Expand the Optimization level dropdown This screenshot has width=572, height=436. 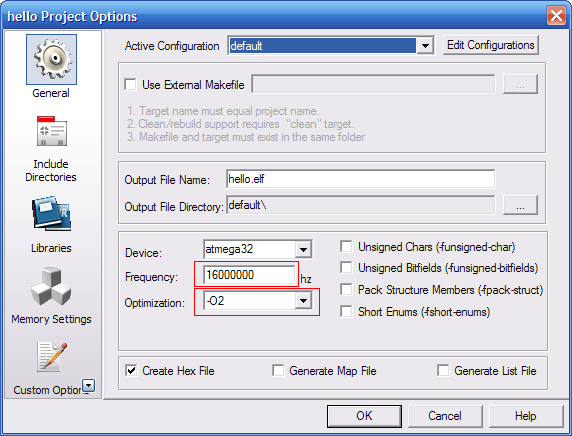coord(303,301)
